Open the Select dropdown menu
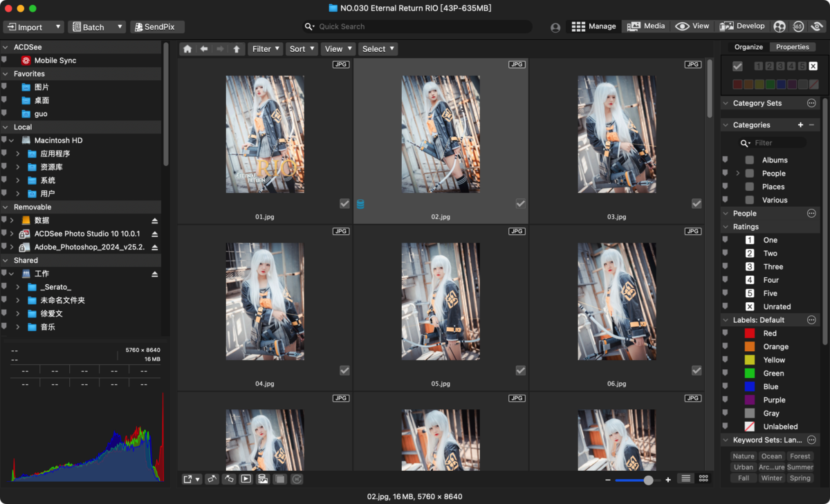Screen dimensions: 830x504 (378, 49)
